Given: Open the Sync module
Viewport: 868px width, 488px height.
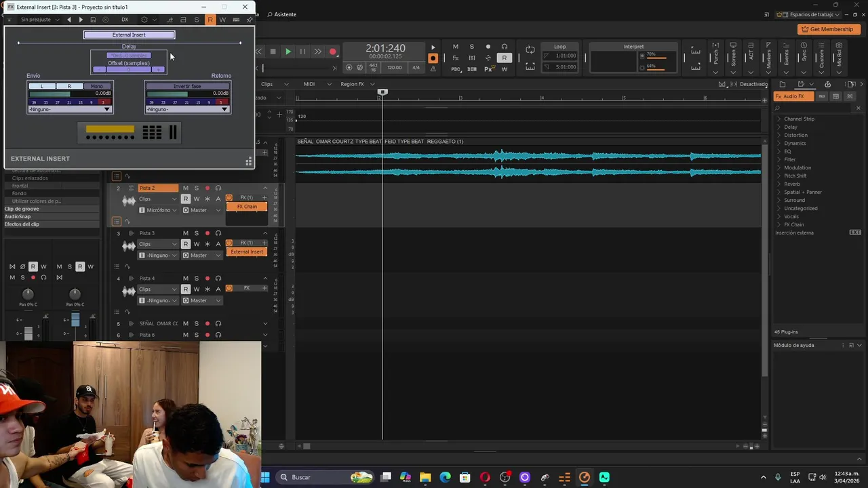Looking at the screenshot, I should tap(804, 57).
